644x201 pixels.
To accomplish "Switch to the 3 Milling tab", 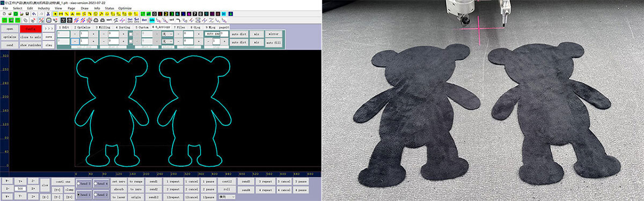I will pyautogui.click(x=103, y=27).
